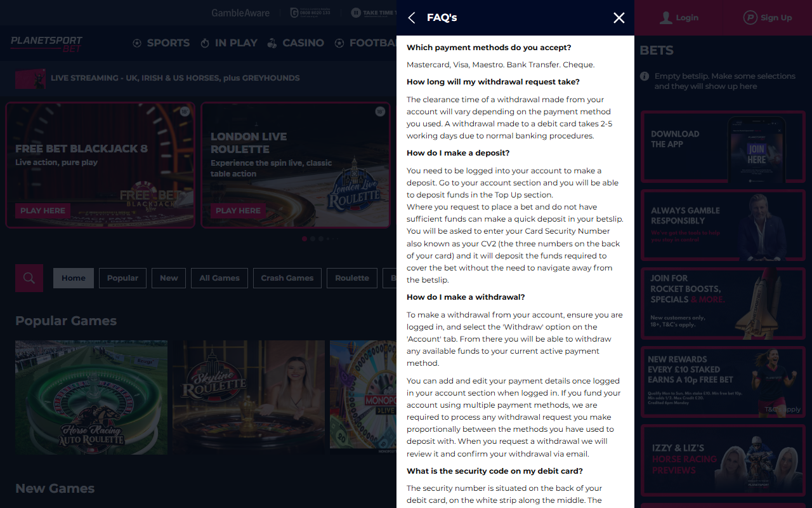
Task: Click the 18 age badge on Blackjack card
Action: [185, 112]
